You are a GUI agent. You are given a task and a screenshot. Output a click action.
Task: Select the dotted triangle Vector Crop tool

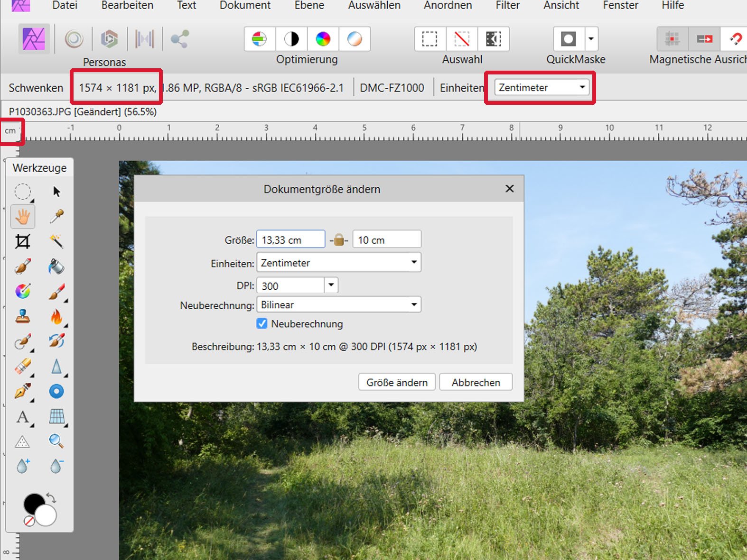(x=23, y=441)
